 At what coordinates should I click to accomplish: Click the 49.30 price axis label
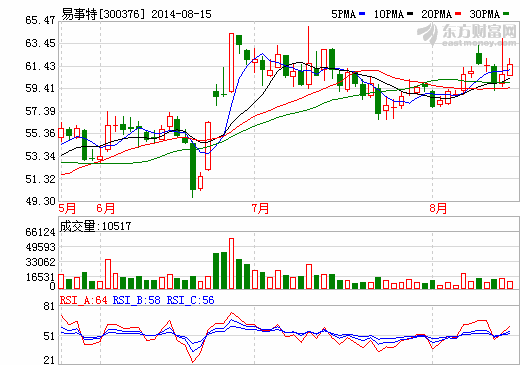click(40, 201)
